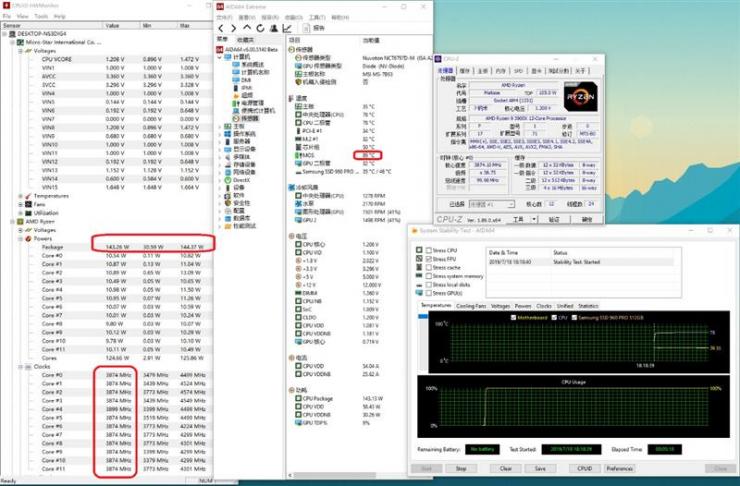Screen dimensions: 740x486
Task: Collapse the Clocks node in HWMonitor
Action: (x=20, y=367)
